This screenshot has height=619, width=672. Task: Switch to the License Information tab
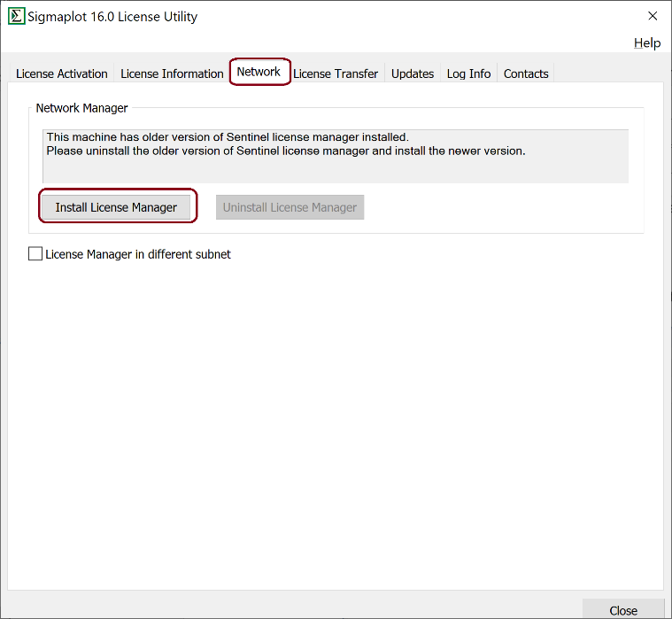[172, 74]
